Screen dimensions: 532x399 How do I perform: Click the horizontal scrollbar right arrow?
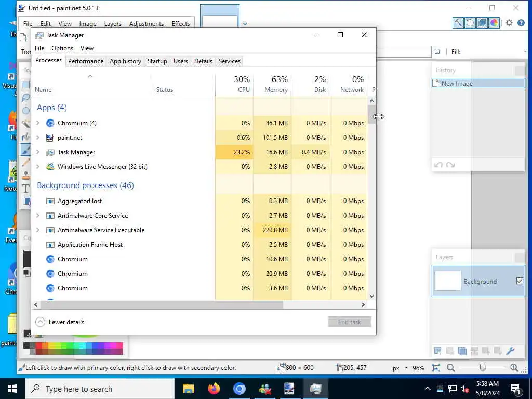[x=363, y=304]
